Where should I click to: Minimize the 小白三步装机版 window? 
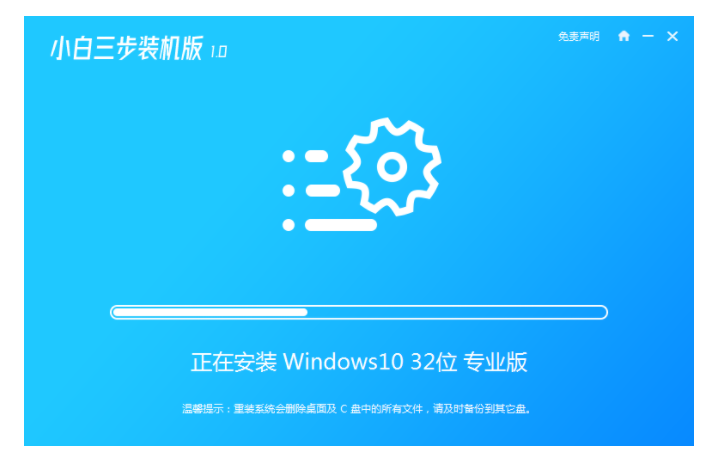coord(648,36)
